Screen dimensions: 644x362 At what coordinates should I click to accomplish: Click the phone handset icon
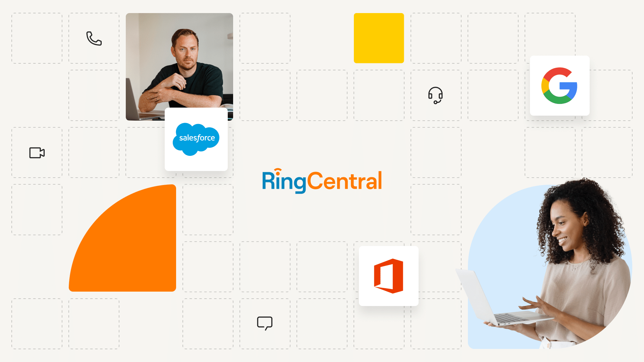pyautogui.click(x=94, y=39)
